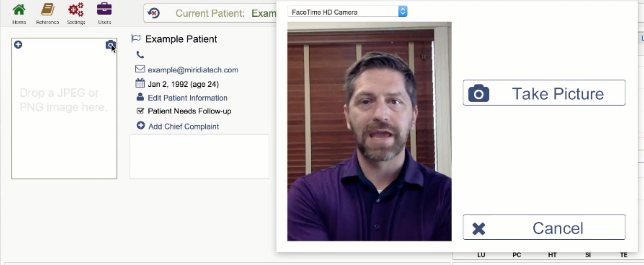644x265 pixels.
Task: Open the FaceTime HD Camera dropdown
Action: tap(347, 12)
